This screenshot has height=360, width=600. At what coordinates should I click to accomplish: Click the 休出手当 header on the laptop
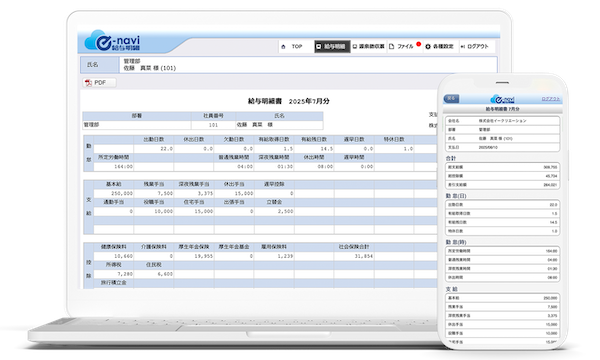234,184
